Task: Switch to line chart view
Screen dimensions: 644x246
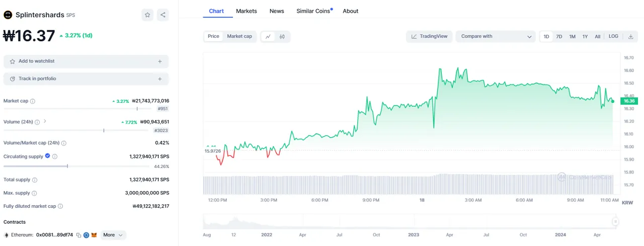Action: [268, 36]
